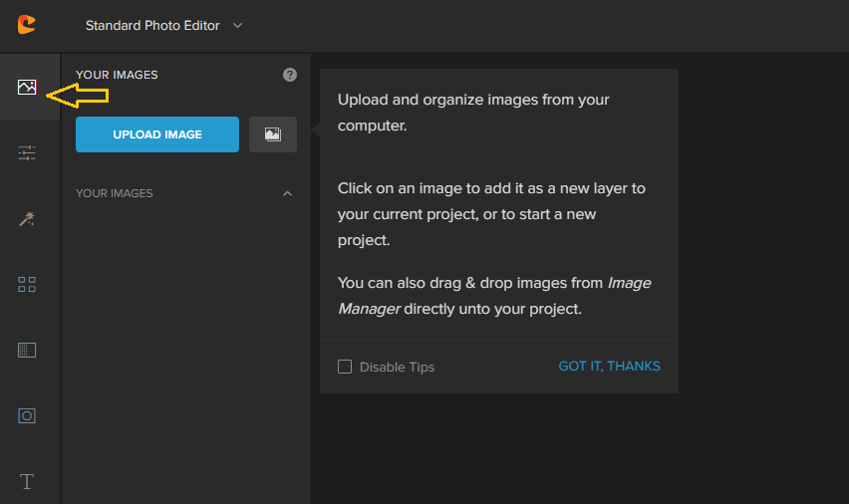Click the Upload Image button
The height and width of the screenshot is (504, 849).
point(157,134)
